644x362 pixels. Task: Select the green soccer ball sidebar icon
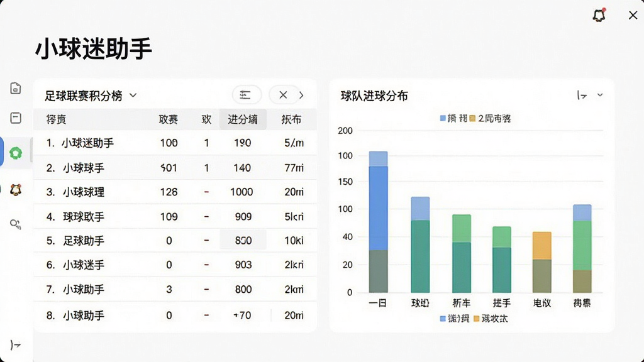click(x=16, y=153)
